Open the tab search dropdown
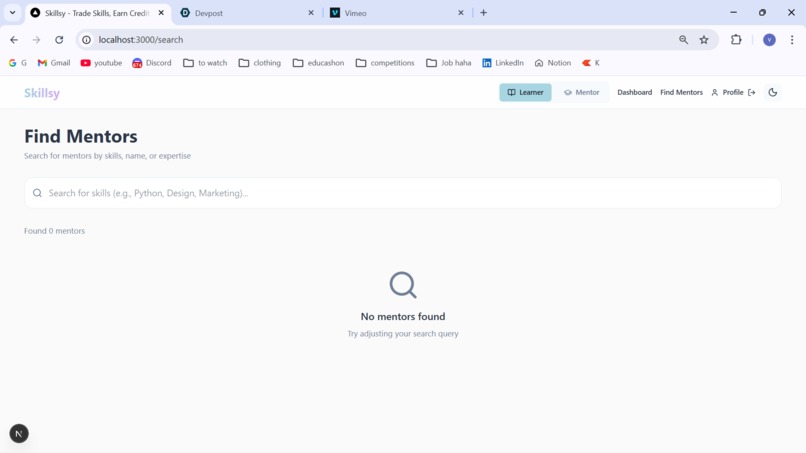The height and width of the screenshot is (453, 806). click(12, 12)
